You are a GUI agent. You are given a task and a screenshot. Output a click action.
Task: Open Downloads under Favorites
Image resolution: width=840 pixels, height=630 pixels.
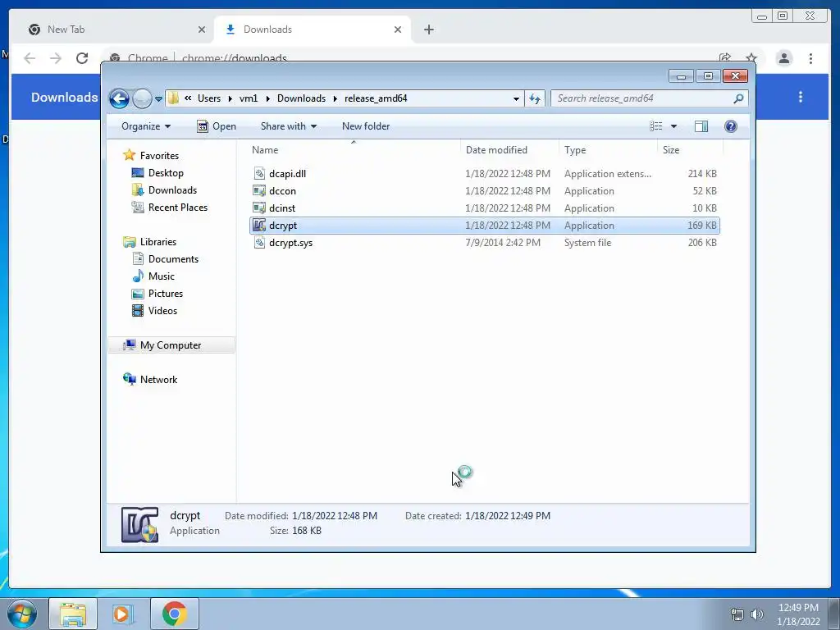click(172, 190)
